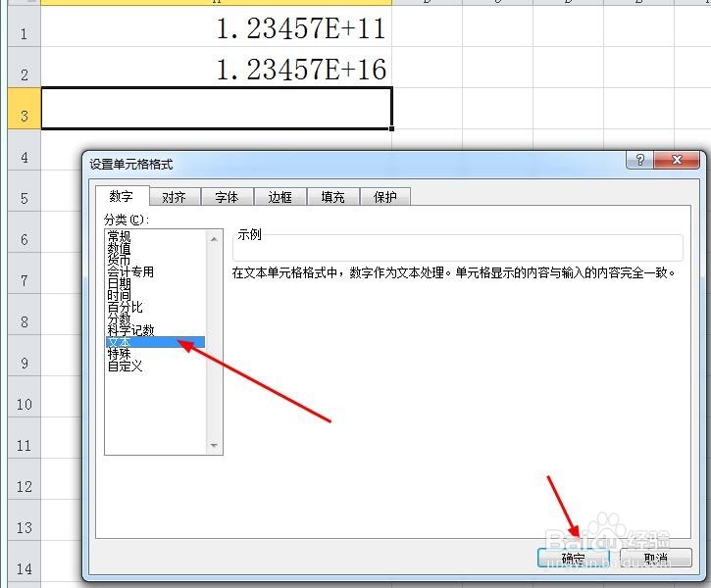Choose 特殊 category
The height and width of the screenshot is (588, 711).
coord(155,354)
